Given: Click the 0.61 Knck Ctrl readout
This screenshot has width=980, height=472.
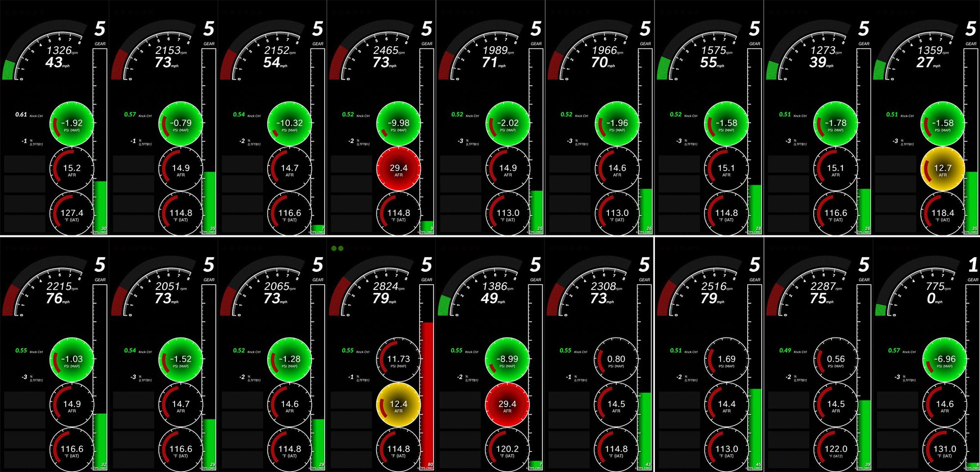Looking at the screenshot, I should (x=21, y=115).
